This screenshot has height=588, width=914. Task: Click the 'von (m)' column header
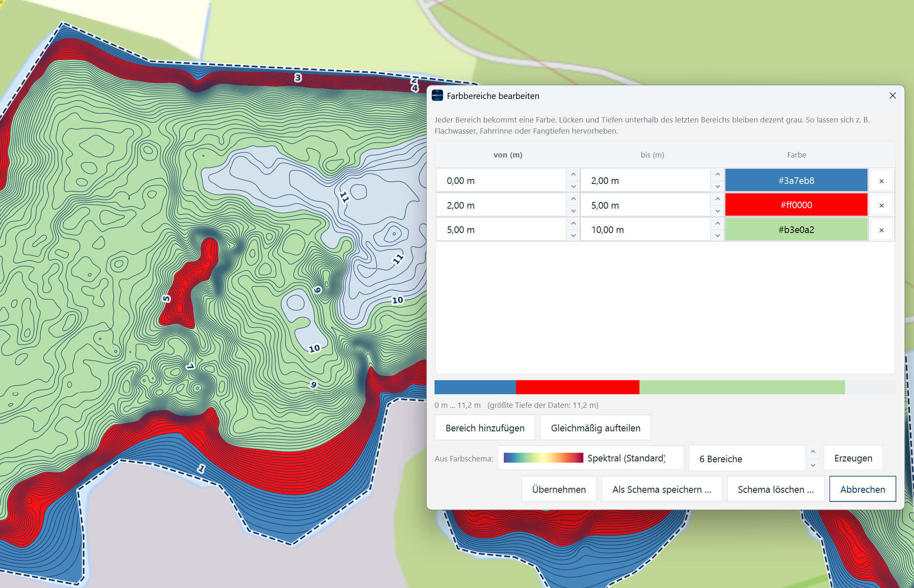click(508, 155)
